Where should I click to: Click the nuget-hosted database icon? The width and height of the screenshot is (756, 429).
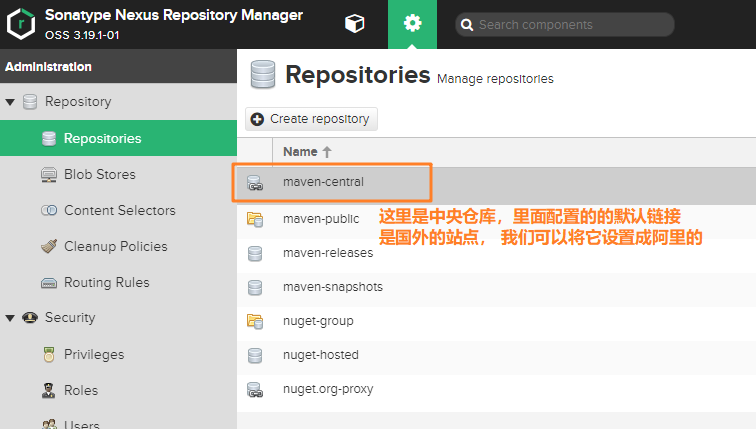255,356
